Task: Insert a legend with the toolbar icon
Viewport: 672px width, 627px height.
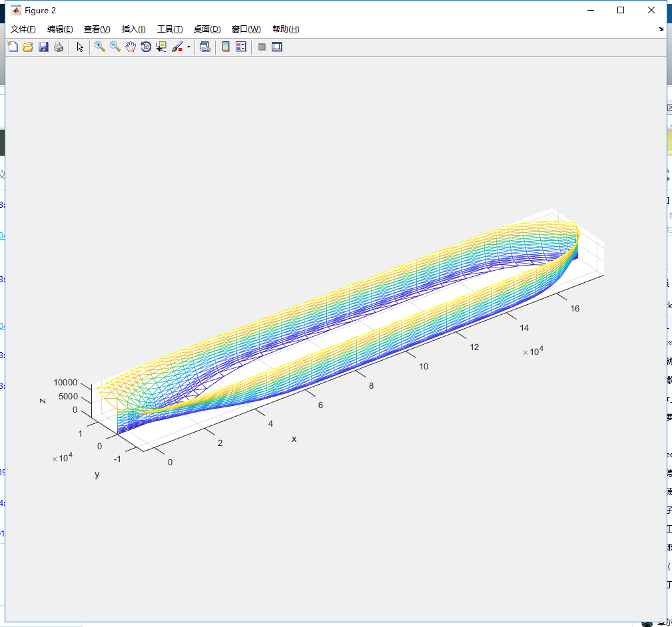Action: 241,47
